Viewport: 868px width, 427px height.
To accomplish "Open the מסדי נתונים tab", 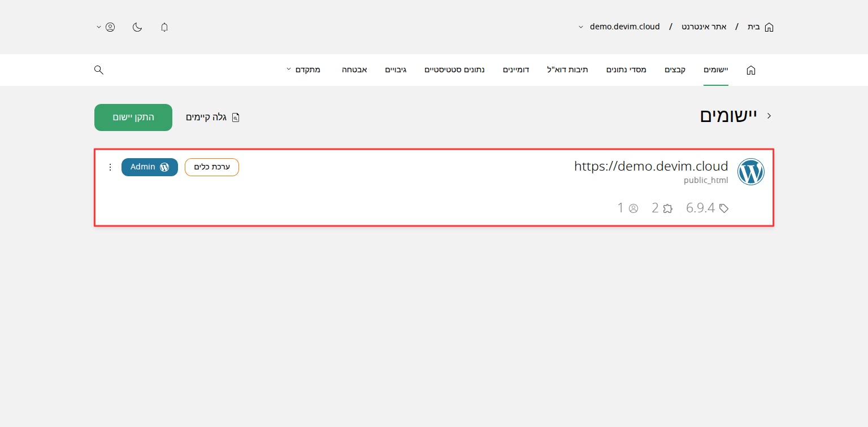I will [626, 69].
